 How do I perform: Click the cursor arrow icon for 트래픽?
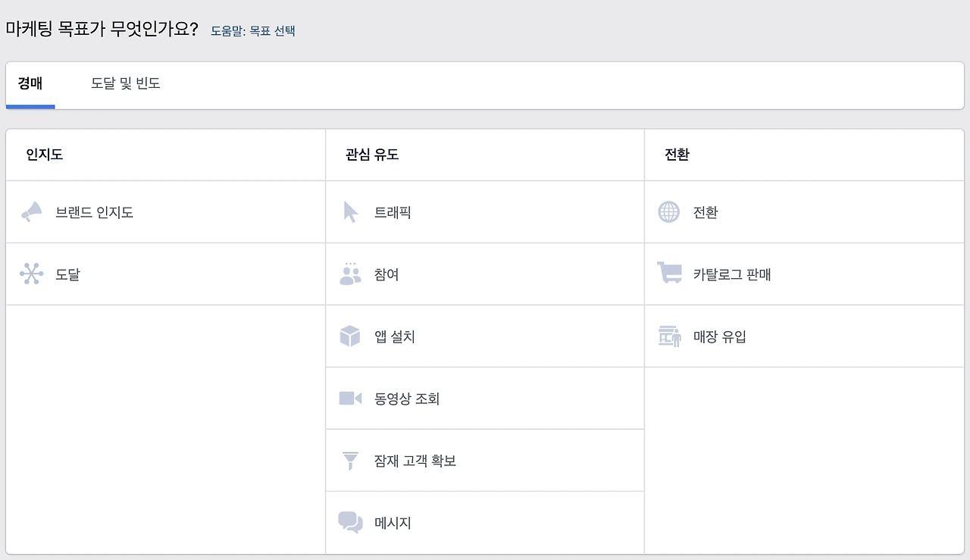click(x=350, y=212)
